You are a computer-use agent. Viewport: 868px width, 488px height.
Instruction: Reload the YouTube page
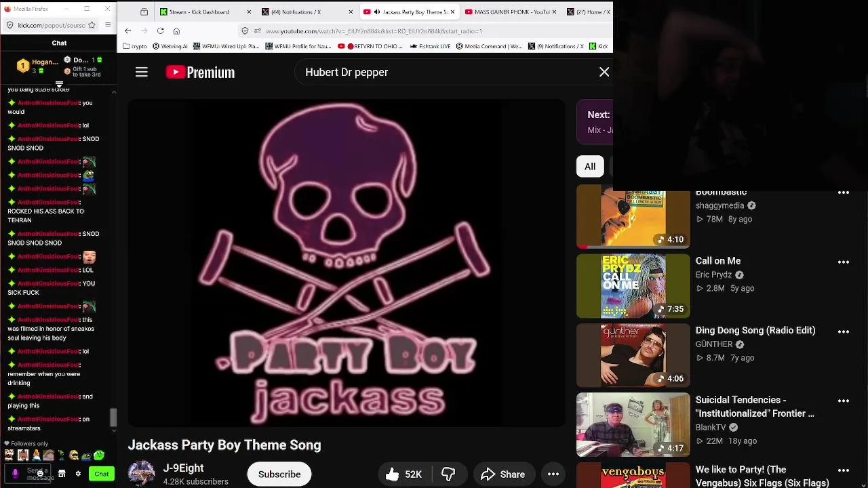(x=160, y=30)
